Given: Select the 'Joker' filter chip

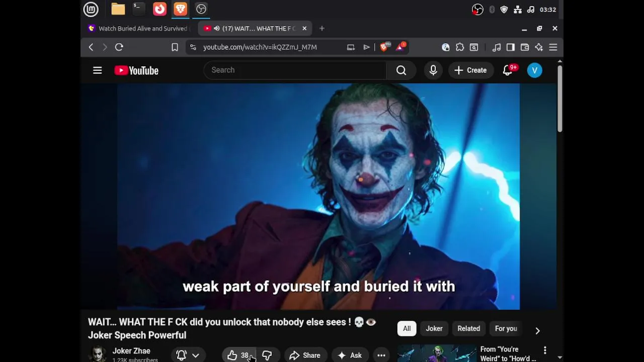Looking at the screenshot, I should (x=434, y=329).
